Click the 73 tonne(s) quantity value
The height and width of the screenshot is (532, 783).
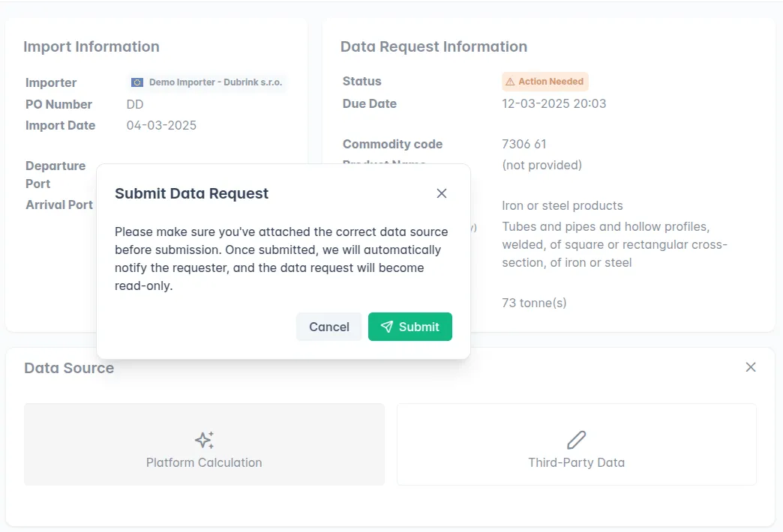tap(534, 303)
